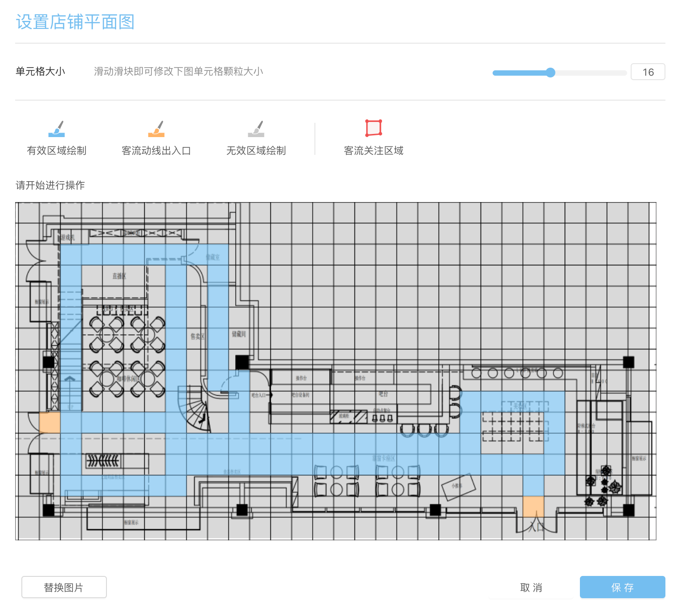Click the orange cell above the 入口 door
The image size is (677, 616).
[533, 507]
